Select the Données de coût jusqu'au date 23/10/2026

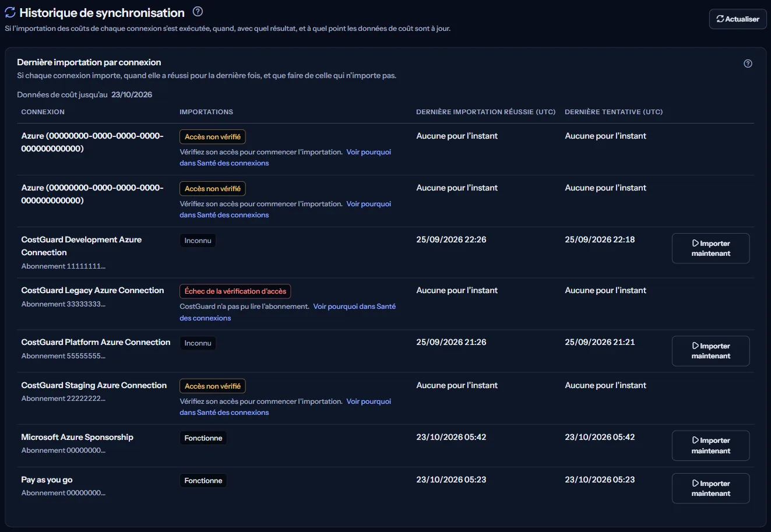(132, 94)
